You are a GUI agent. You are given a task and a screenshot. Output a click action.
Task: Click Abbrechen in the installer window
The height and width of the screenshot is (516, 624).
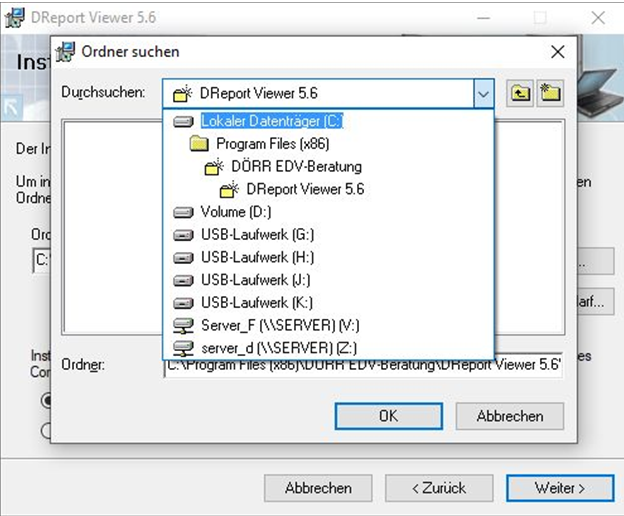pyautogui.click(x=318, y=488)
